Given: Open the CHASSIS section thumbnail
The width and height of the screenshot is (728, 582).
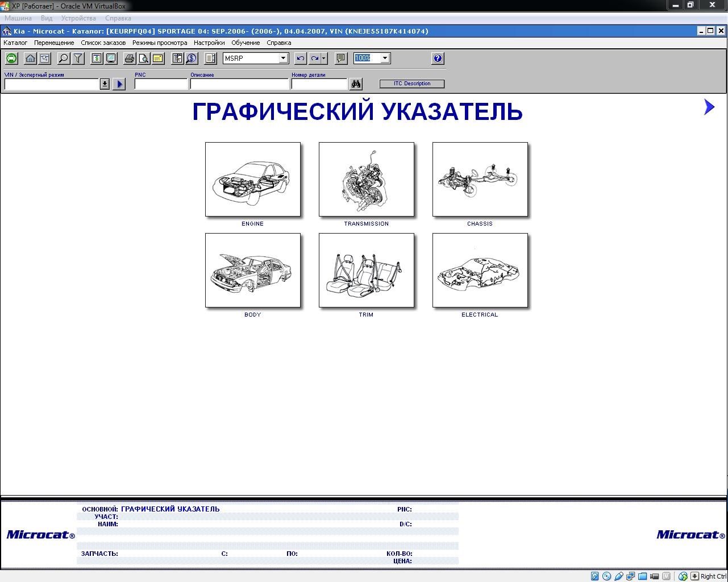Looking at the screenshot, I should click(480, 180).
